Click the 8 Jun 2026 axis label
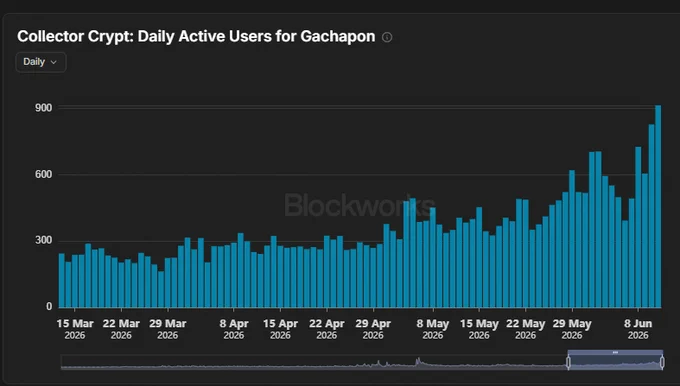Viewport: 680px width, 386px height. (x=638, y=329)
